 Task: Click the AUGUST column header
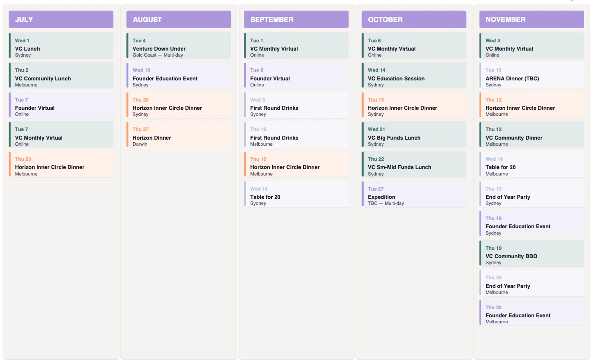point(179,19)
